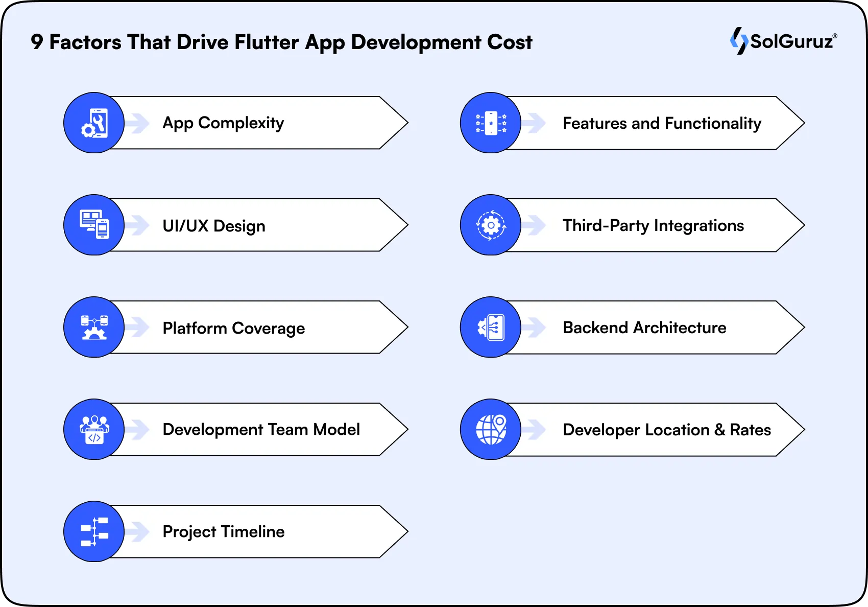Select the App Complexity gear-and-wrench icon

click(93, 123)
